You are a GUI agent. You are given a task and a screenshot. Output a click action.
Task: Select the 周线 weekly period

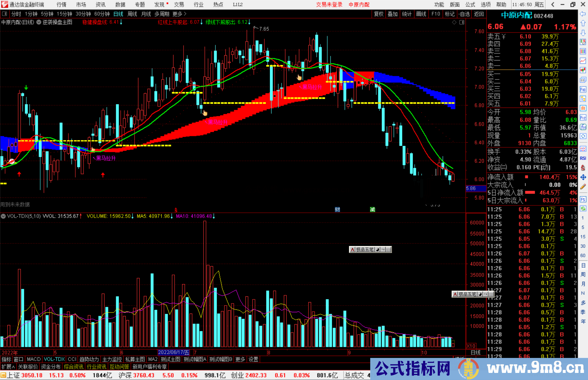tap(132, 14)
